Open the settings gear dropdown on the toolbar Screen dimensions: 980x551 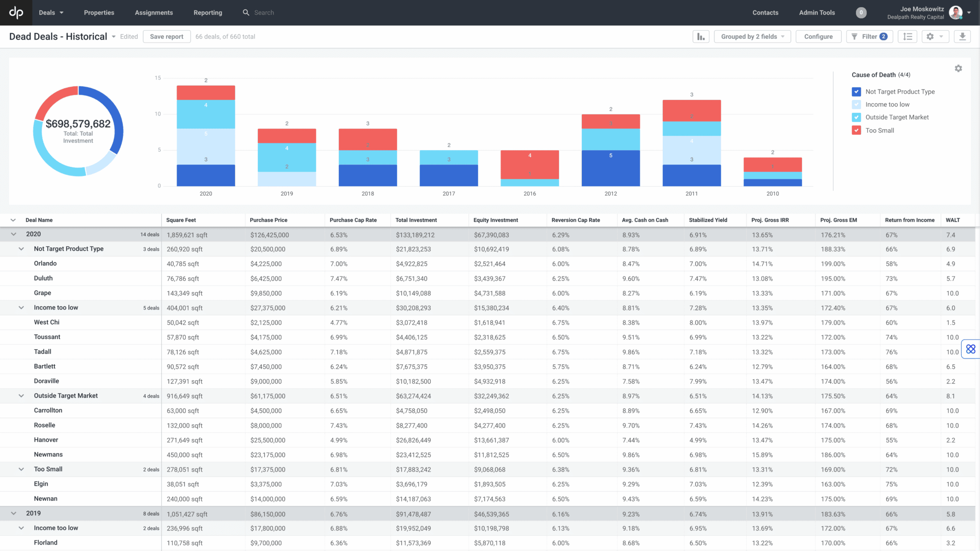(935, 36)
